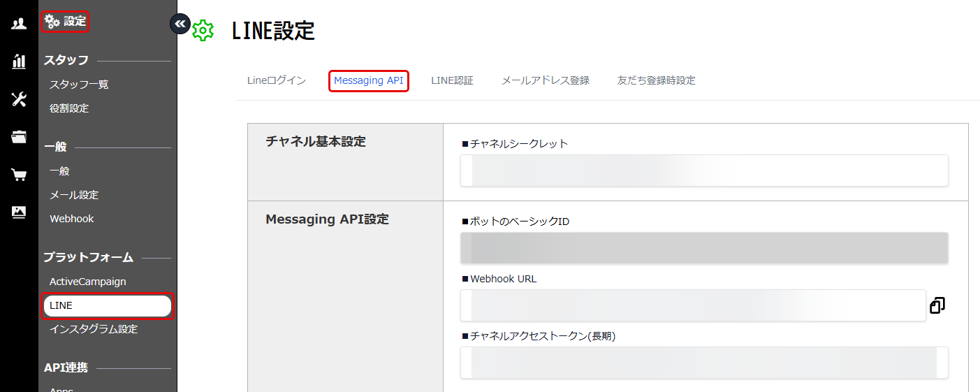Open the Webhook sidebar item
Viewport: 980px width, 392px height.
click(x=72, y=219)
